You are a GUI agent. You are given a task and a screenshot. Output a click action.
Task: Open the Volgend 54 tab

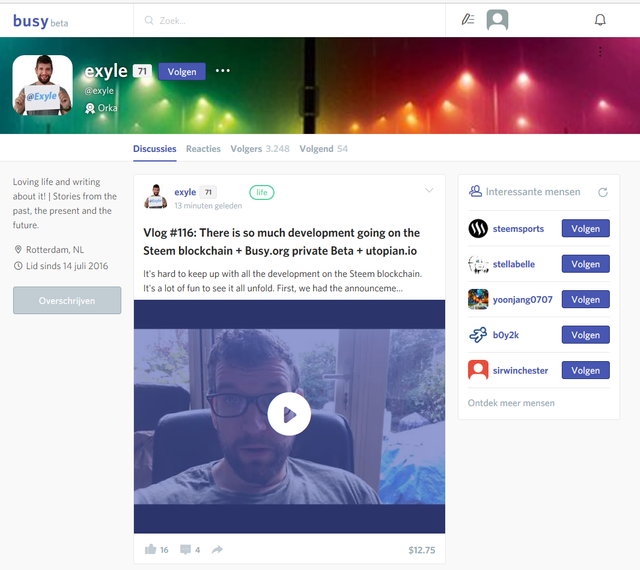324,149
